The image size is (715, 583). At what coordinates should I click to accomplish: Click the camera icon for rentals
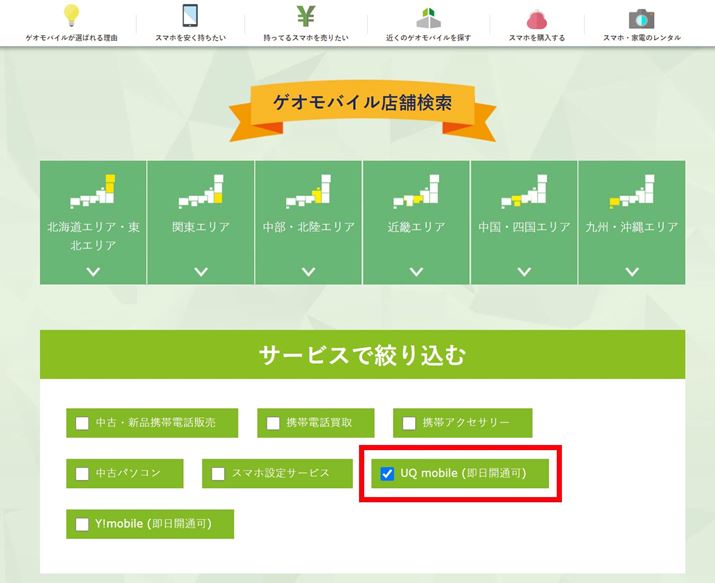(642, 19)
